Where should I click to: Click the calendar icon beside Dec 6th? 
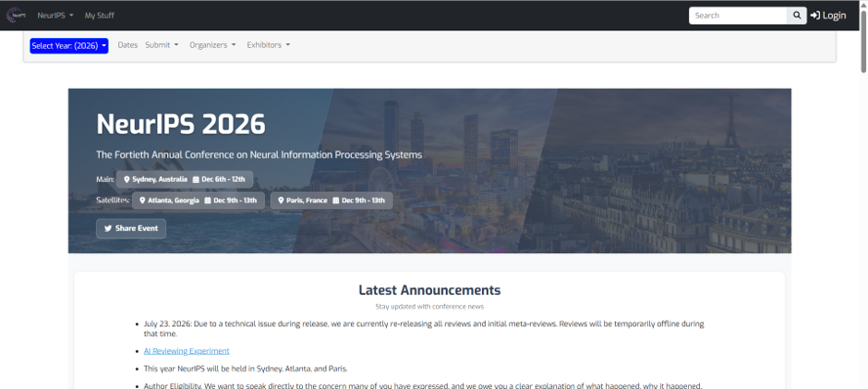(196, 179)
